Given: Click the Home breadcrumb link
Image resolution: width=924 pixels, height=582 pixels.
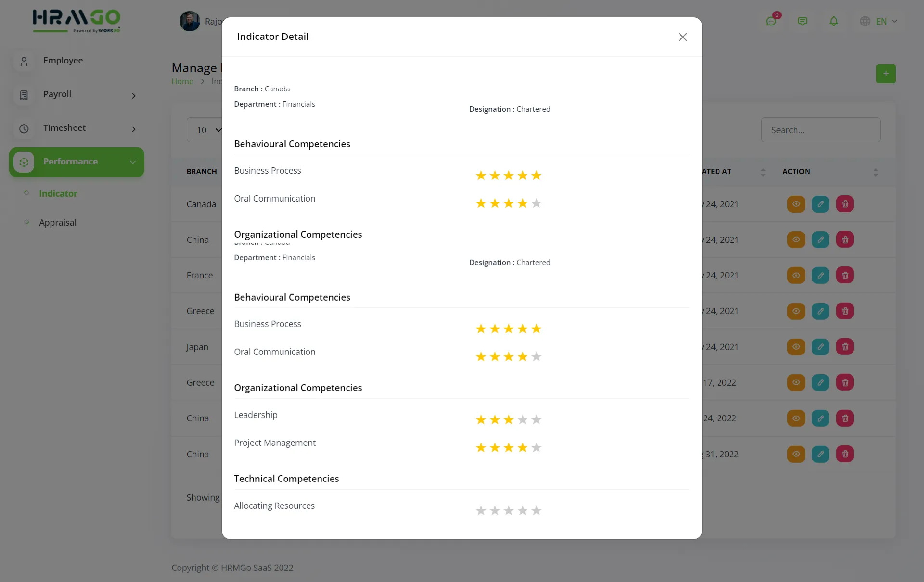Looking at the screenshot, I should pyautogui.click(x=182, y=82).
